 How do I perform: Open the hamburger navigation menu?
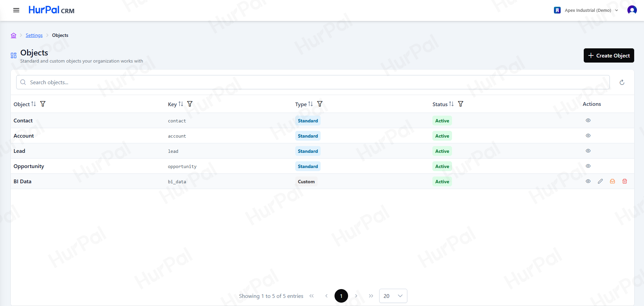tap(16, 10)
